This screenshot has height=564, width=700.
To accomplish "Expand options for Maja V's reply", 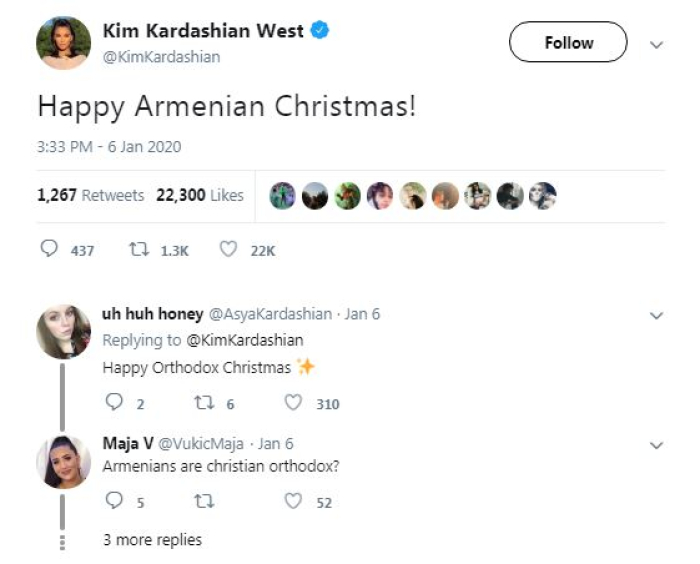I will point(657,445).
